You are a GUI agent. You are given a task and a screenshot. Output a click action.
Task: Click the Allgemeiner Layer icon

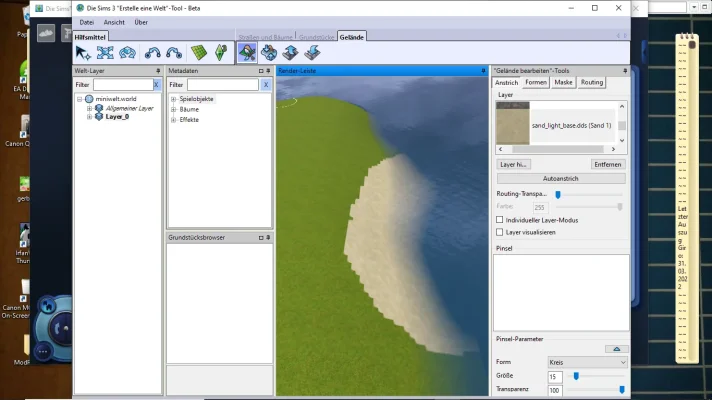pyautogui.click(x=99, y=108)
